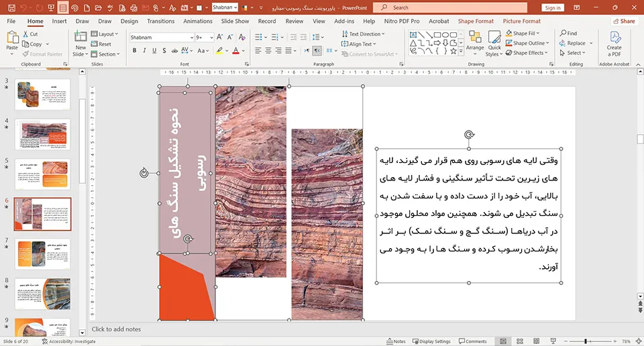Toggle strikethrough formatting
Image resolution: width=644 pixels, height=346 pixels.
point(174,50)
